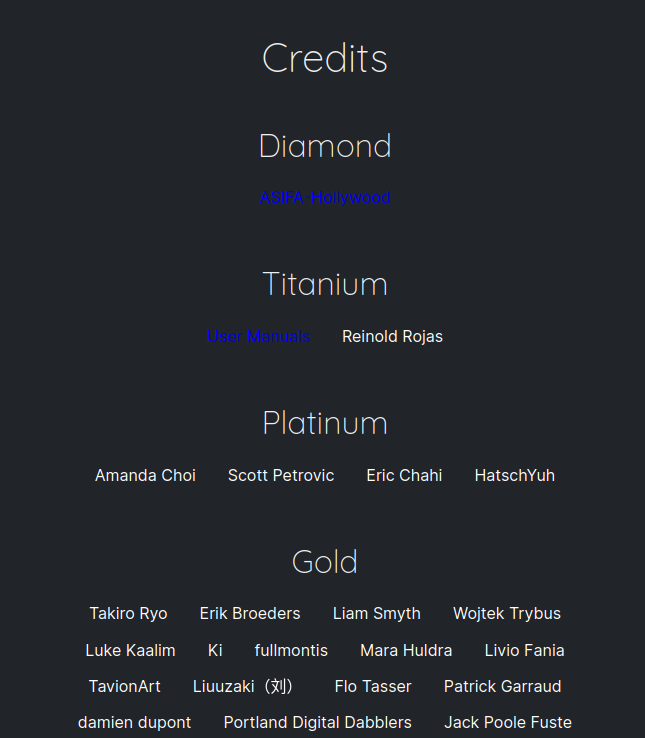The height and width of the screenshot is (738, 645).
Task: Click the name Erik Broeders
Action: pyautogui.click(x=250, y=614)
